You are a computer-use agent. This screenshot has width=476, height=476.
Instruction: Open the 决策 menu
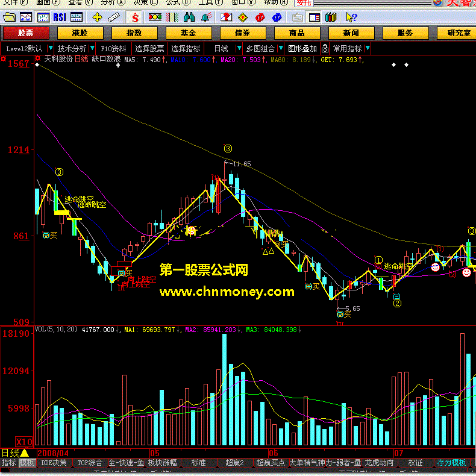coord(146,2)
